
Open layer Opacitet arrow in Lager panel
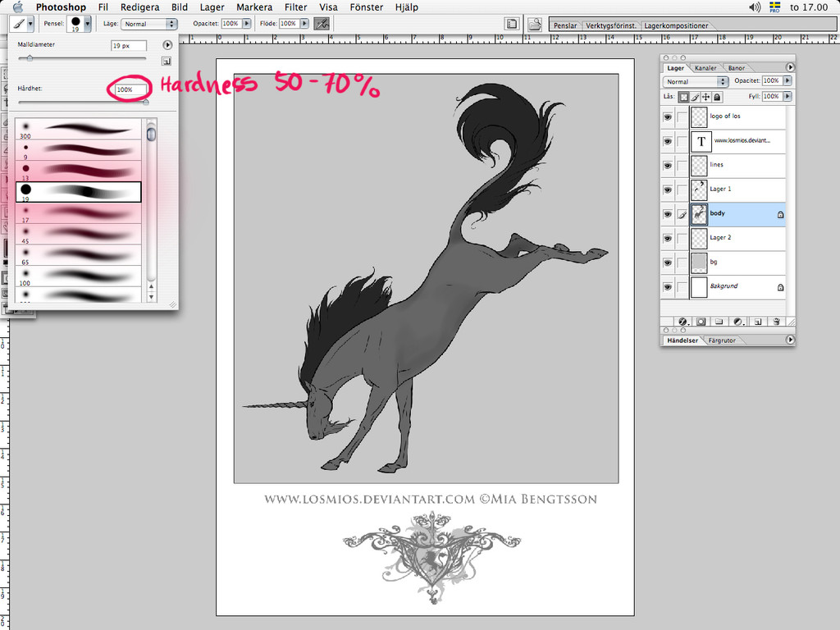pyautogui.click(x=787, y=80)
